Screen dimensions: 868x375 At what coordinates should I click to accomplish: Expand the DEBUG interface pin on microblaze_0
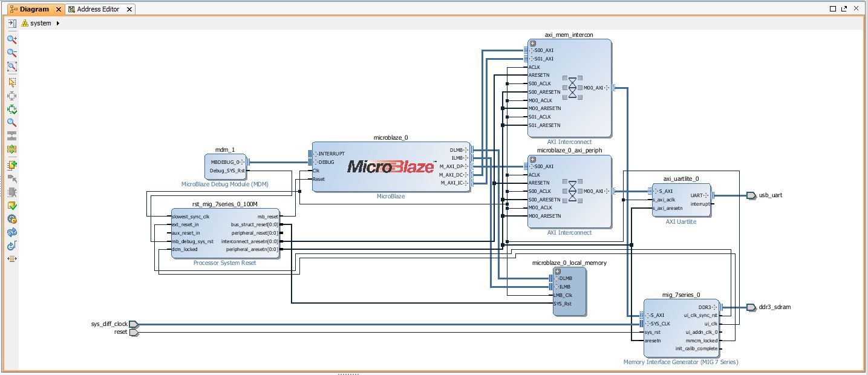click(315, 162)
